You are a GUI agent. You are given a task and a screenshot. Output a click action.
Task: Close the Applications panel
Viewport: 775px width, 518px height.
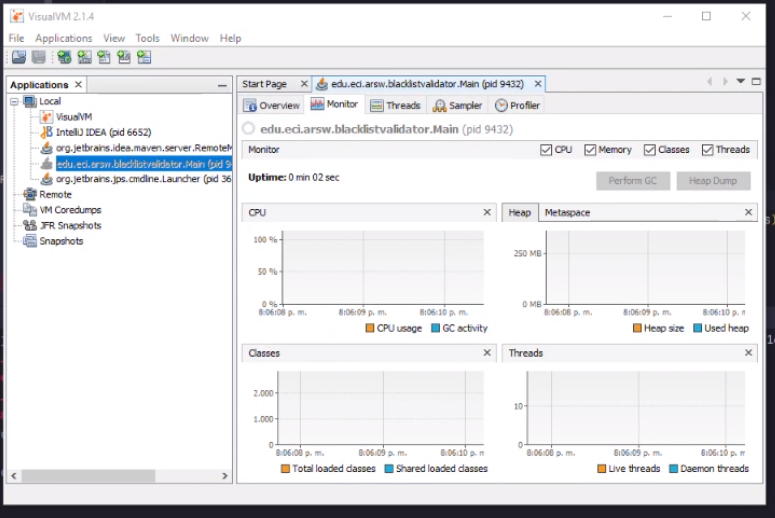(78, 85)
